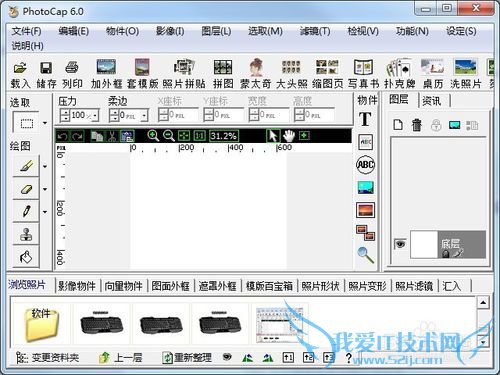The width and height of the screenshot is (500, 375).
Task: Click the magnifier icon in 物件 panel
Action: click(365, 255)
